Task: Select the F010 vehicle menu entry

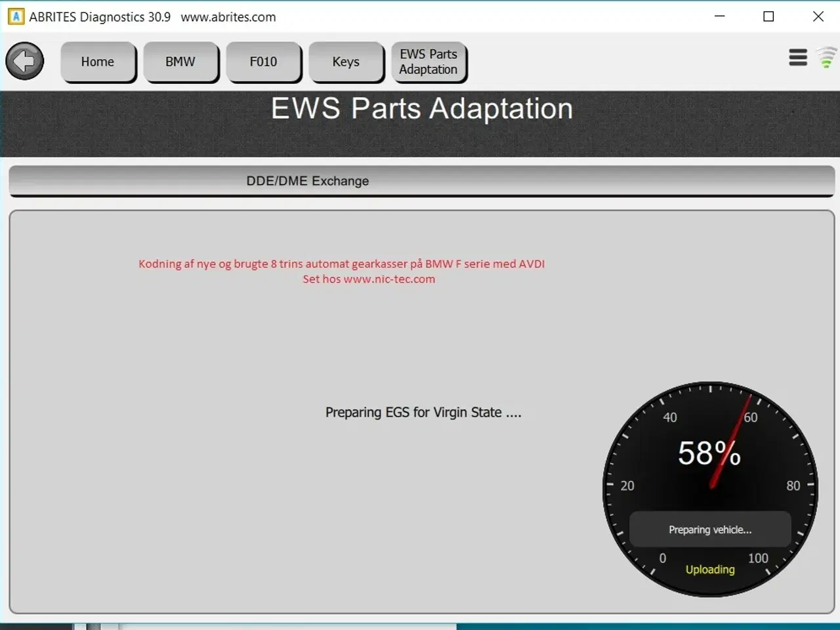Action: [x=264, y=61]
